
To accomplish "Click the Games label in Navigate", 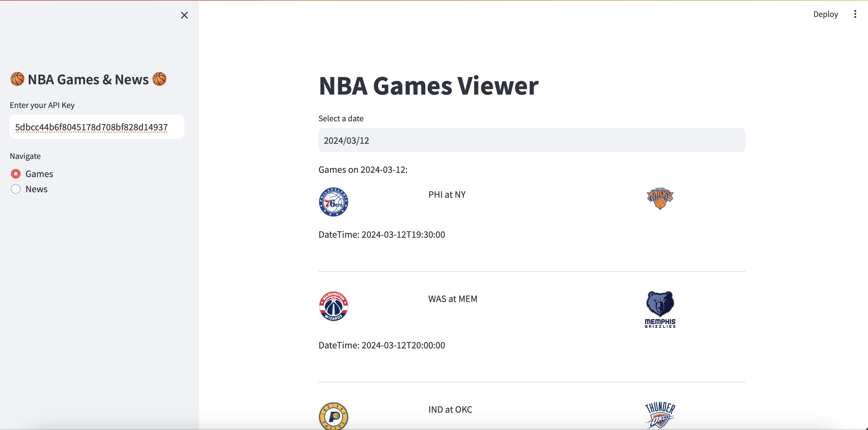I will click(x=39, y=173).
